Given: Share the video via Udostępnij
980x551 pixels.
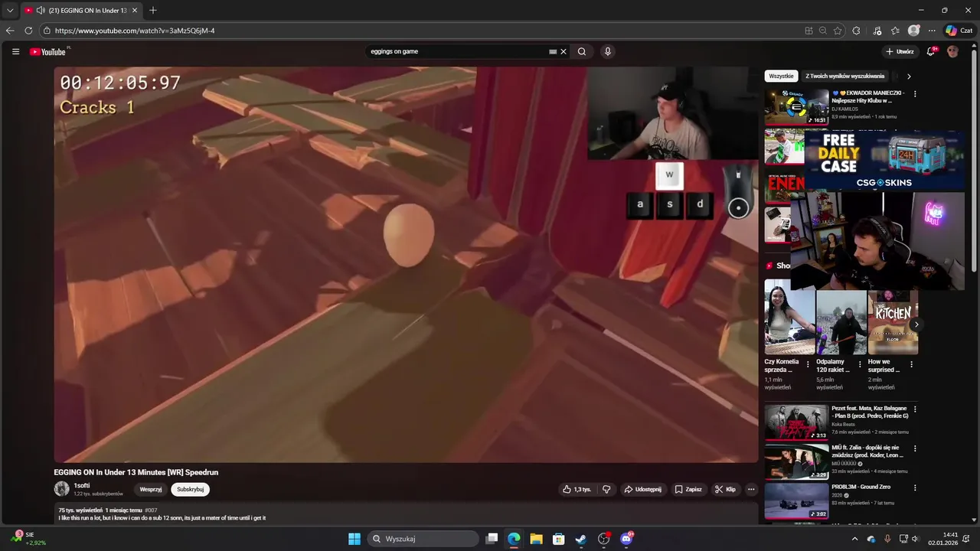Looking at the screenshot, I should point(642,489).
